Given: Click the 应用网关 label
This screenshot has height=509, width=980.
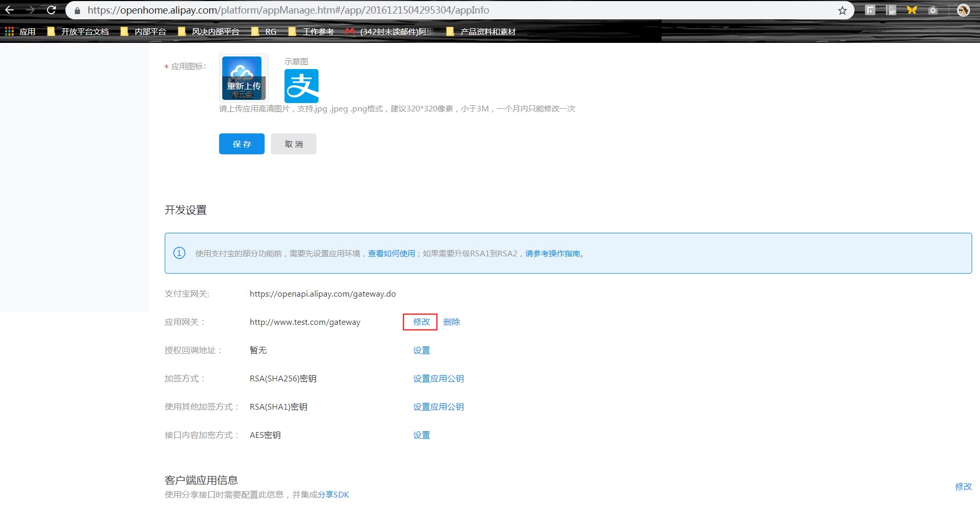Looking at the screenshot, I should pyautogui.click(x=185, y=322).
